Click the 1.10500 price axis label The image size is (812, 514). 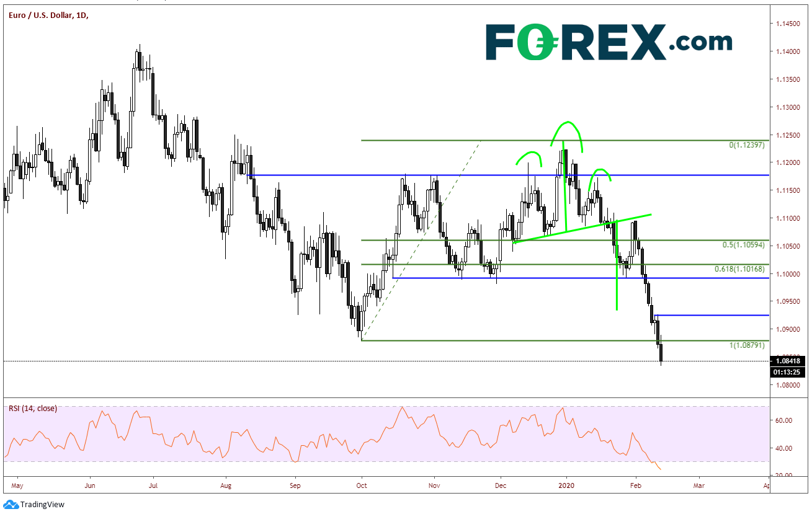click(x=787, y=246)
